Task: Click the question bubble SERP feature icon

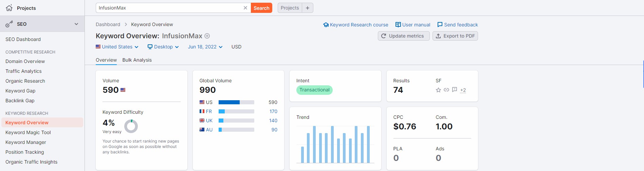Action: 455,90
